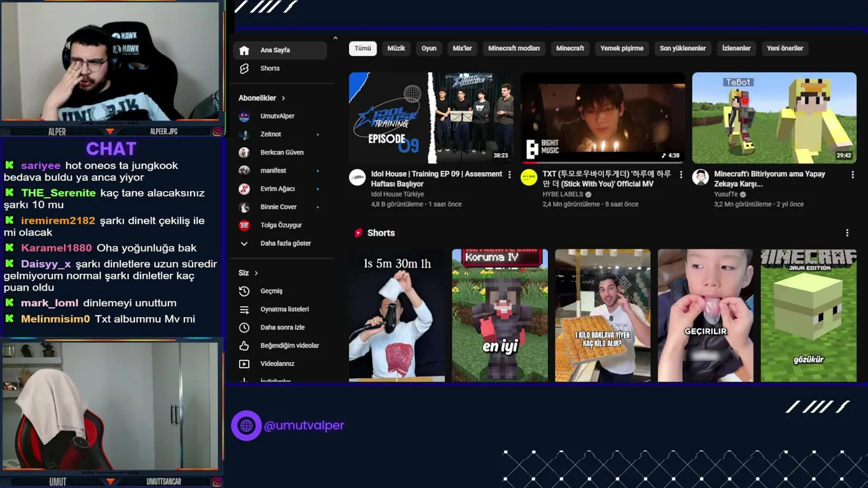
Task: Open HYBE LABELS channel avatar under video
Action: (529, 178)
